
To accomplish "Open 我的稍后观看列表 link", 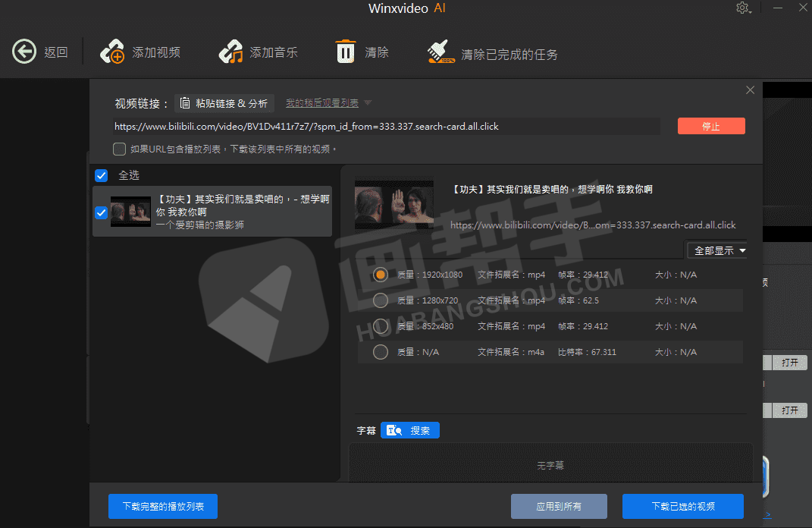I will click(x=322, y=103).
